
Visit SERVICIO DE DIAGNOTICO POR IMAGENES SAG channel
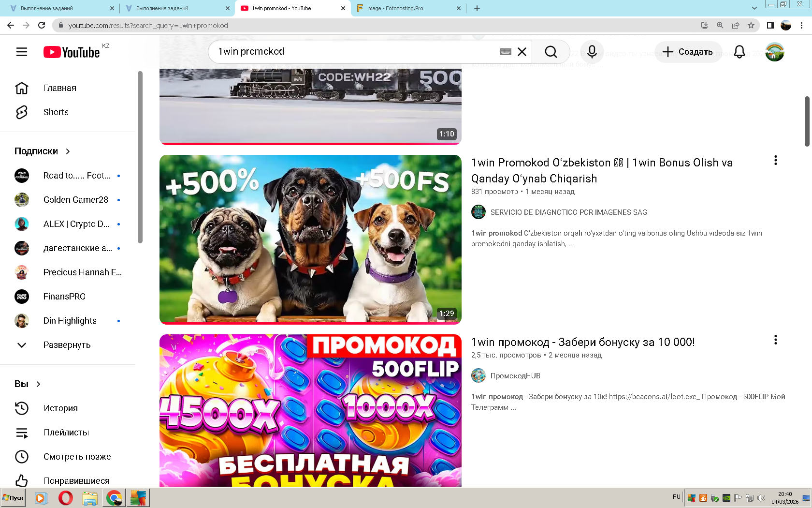[569, 212]
